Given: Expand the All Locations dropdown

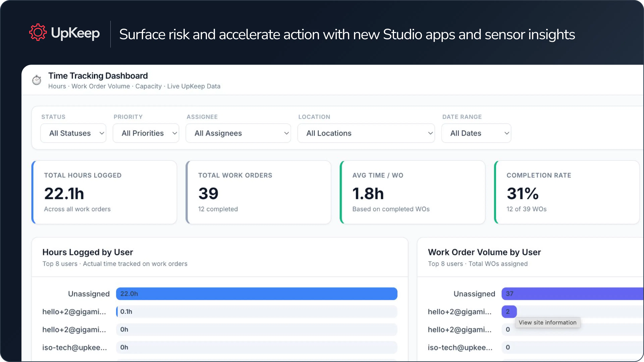Looking at the screenshot, I should coord(366,133).
